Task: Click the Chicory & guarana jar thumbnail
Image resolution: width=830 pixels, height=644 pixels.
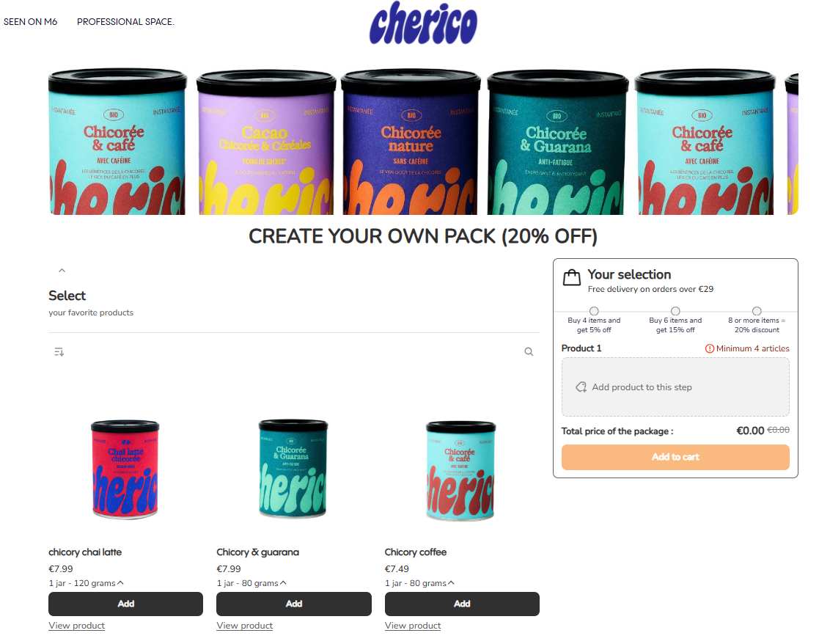Action: (294, 469)
